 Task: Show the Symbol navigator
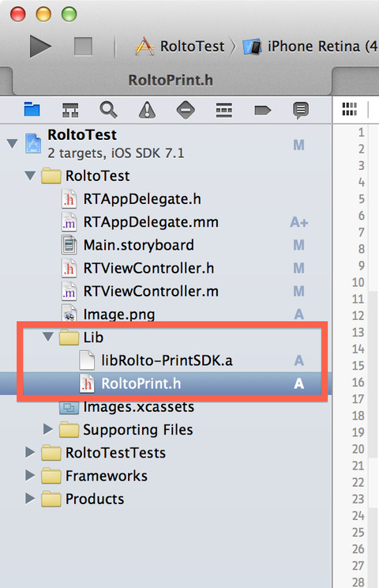point(70,110)
